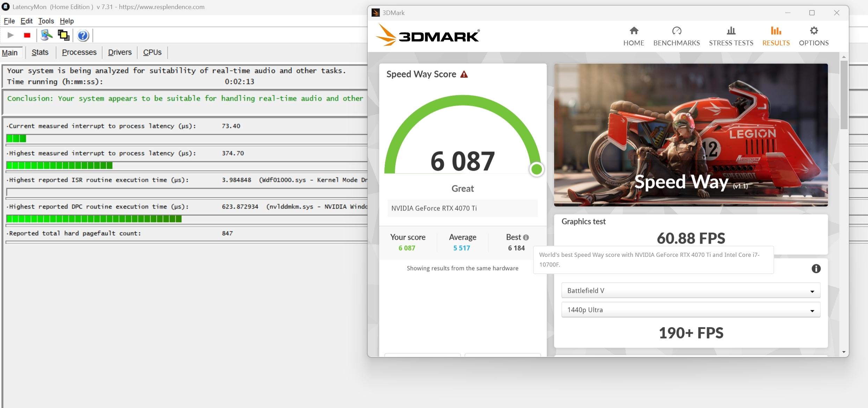
Task: Click the red warning triangle beside Speed Way Score
Action: click(x=464, y=74)
